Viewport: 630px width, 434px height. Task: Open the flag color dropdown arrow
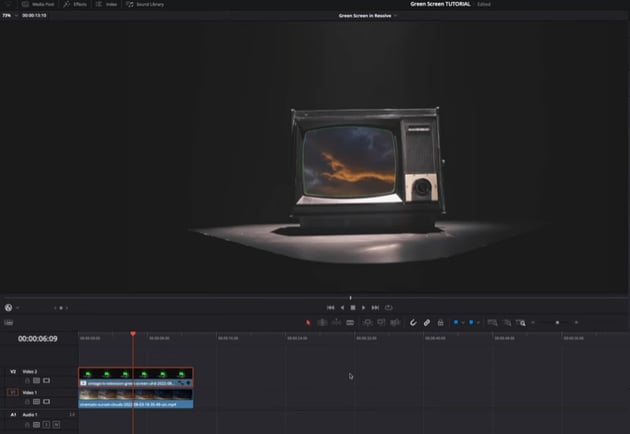pos(462,322)
